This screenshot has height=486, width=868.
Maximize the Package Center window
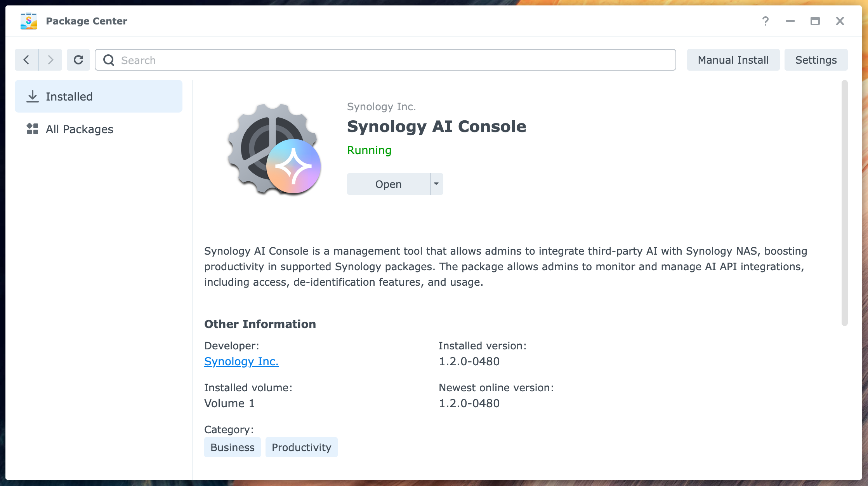(815, 21)
